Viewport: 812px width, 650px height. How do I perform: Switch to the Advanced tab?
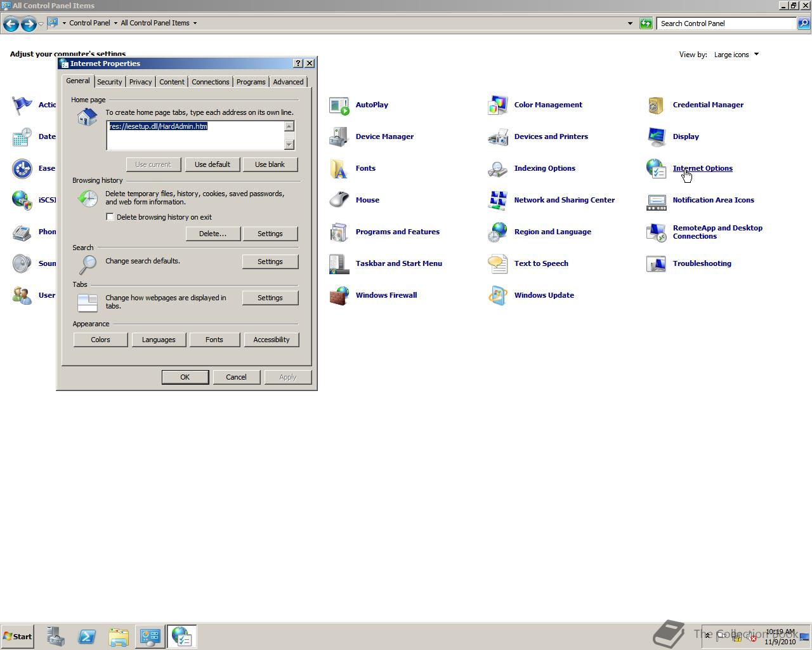288,82
